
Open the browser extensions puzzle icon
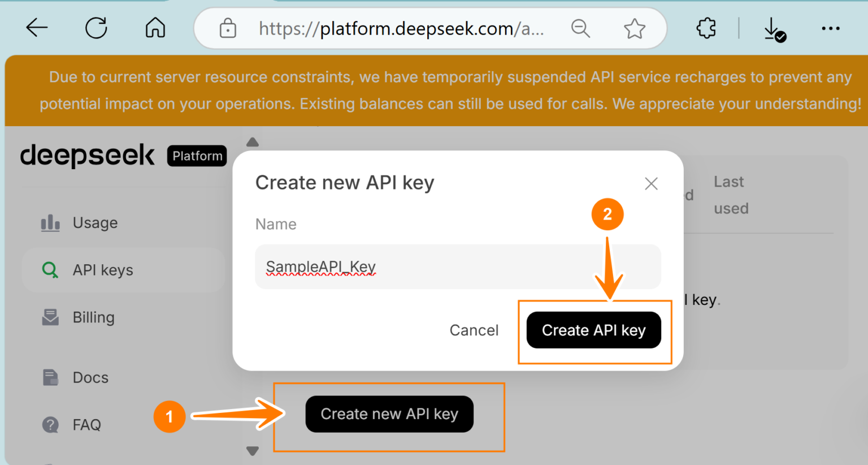point(705,28)
